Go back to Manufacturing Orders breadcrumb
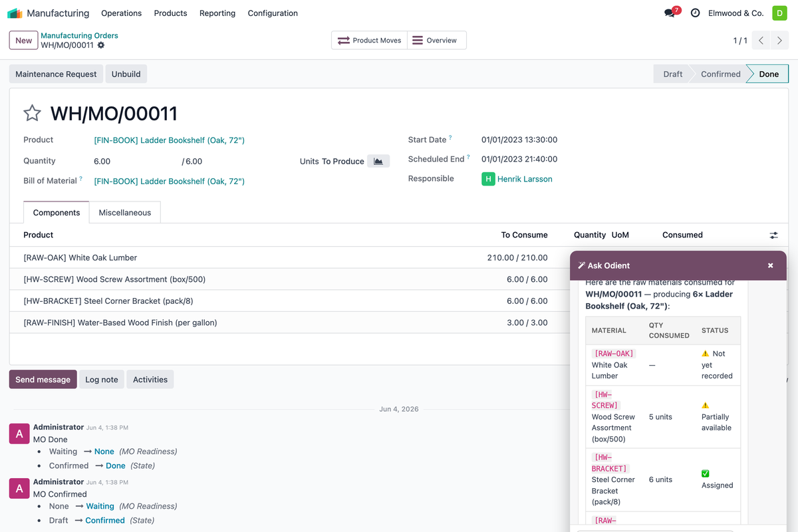Screen dimensions: 798x532 (79, 36)
